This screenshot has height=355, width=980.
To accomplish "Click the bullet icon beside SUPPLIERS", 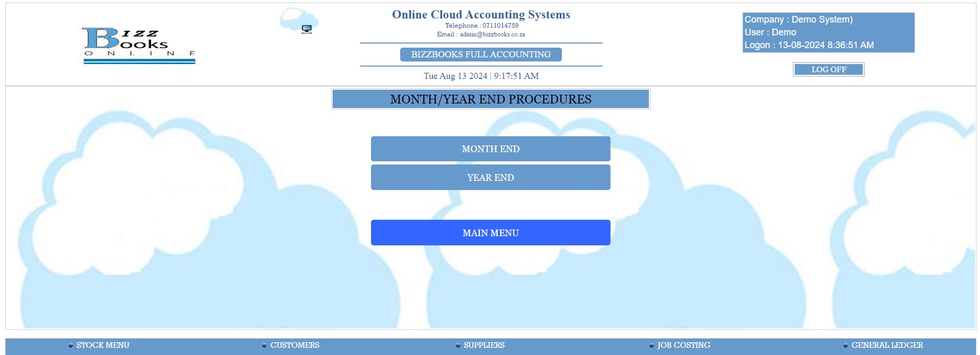I will pos(458,346).
